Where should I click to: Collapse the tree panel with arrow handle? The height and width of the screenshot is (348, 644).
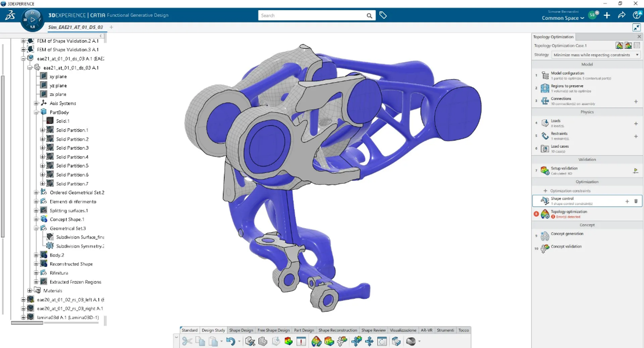click(101, 36)
